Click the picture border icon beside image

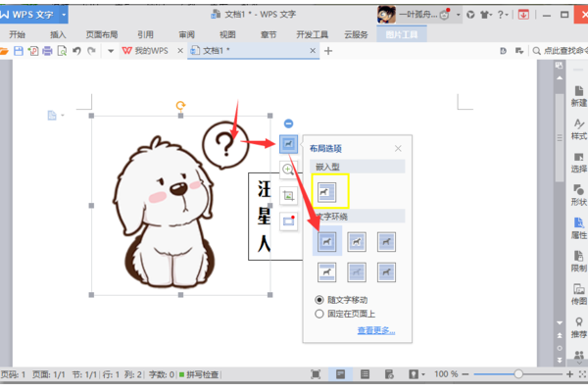288,220
